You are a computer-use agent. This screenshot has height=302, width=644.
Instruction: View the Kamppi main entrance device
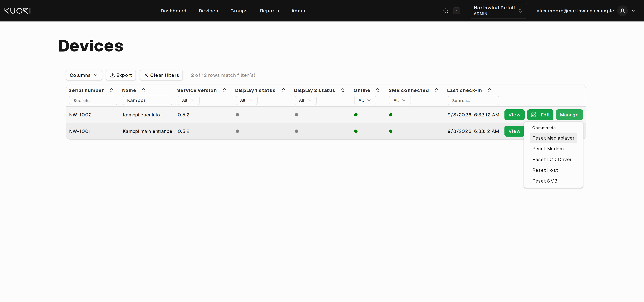(x=514, y=131)
